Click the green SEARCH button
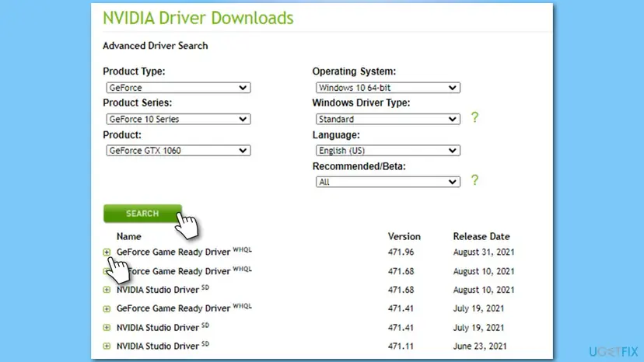Image resolution: width=644 pixels, height=362 pixels. tap(142, 214)
